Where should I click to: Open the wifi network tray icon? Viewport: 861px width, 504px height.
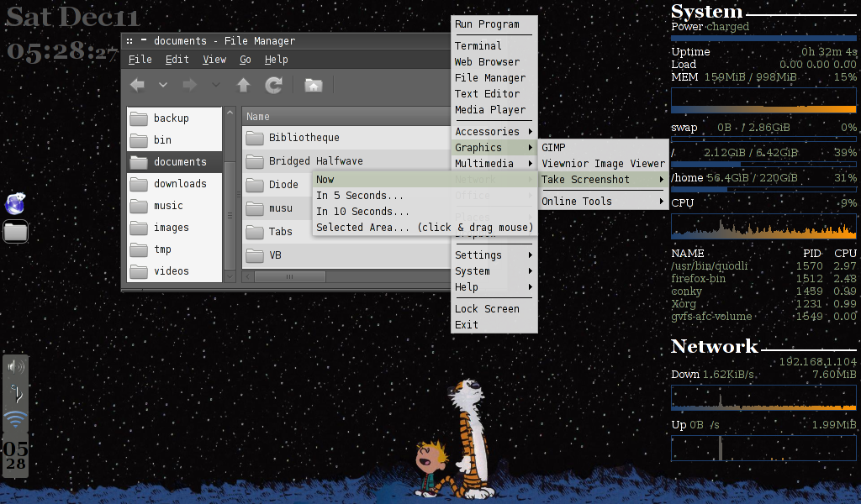tap(15, 419)
